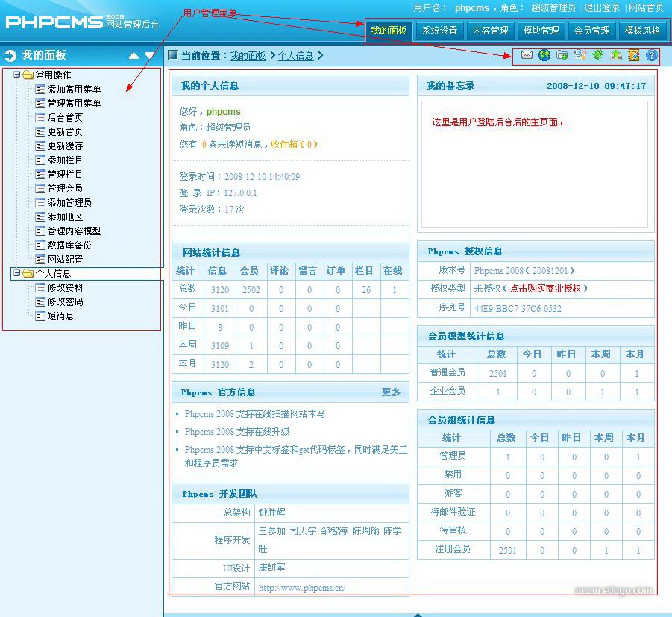Click the white up arrow in sidebar header
The height and width of the screenshot is (617, 672).
click(134, 56)
